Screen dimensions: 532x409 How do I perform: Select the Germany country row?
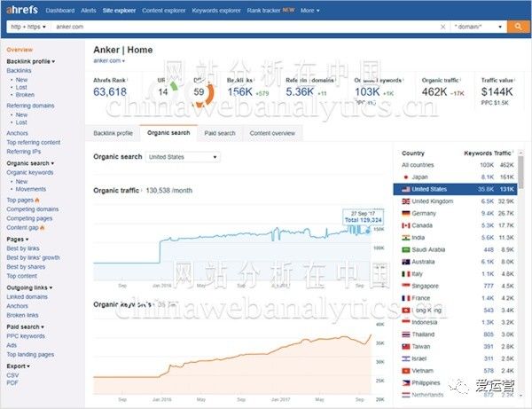click(456, 214)
